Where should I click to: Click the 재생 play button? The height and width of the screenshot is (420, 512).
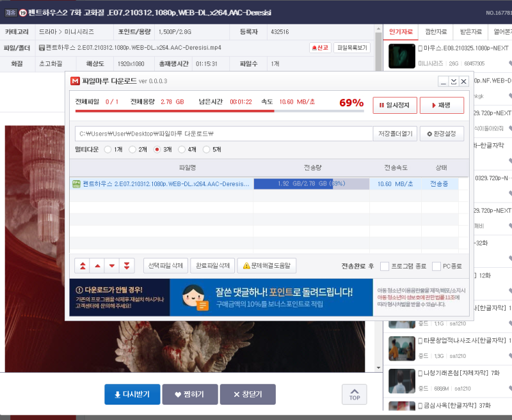pos(442,105)
